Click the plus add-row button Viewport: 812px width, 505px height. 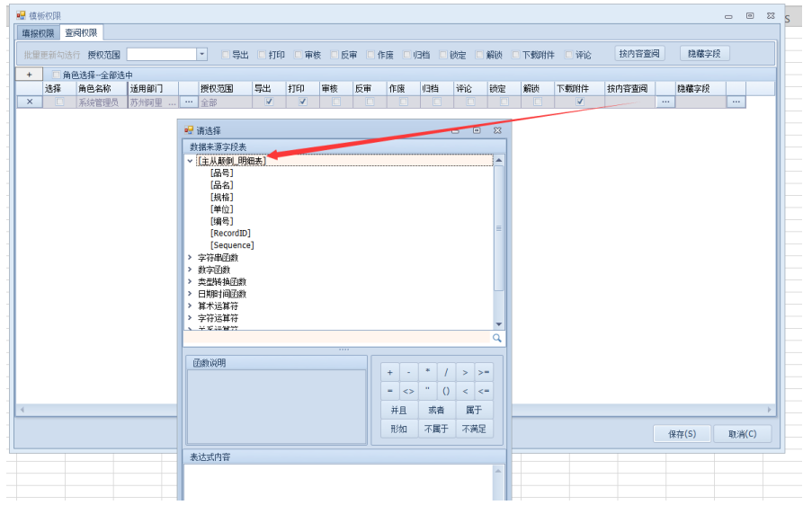[29, 75]
